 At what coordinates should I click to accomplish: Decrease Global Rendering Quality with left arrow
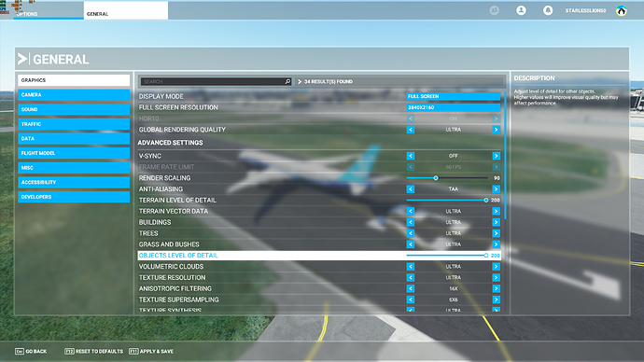point(411,130)
